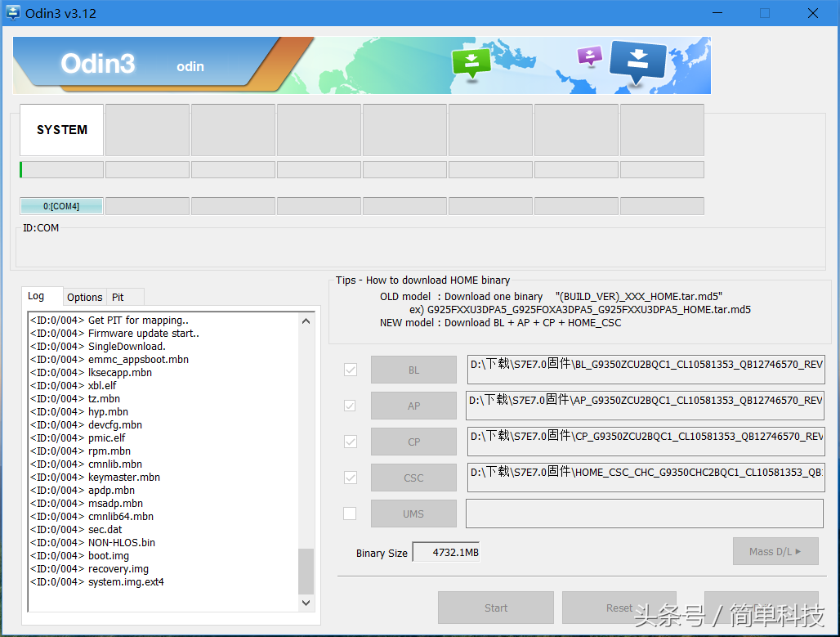Click log line 'lksecapp.mbn'
This screenshot has width=840, height=637.
(91, 372)
